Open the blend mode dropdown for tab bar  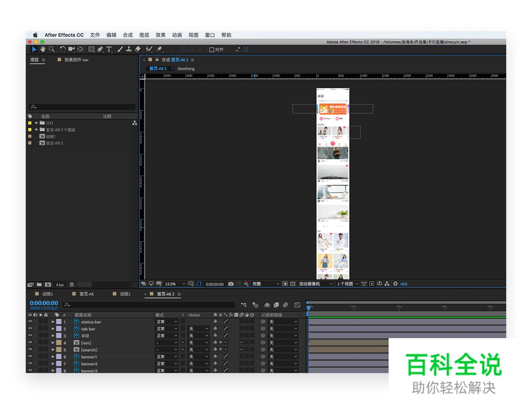coord(167,329)
